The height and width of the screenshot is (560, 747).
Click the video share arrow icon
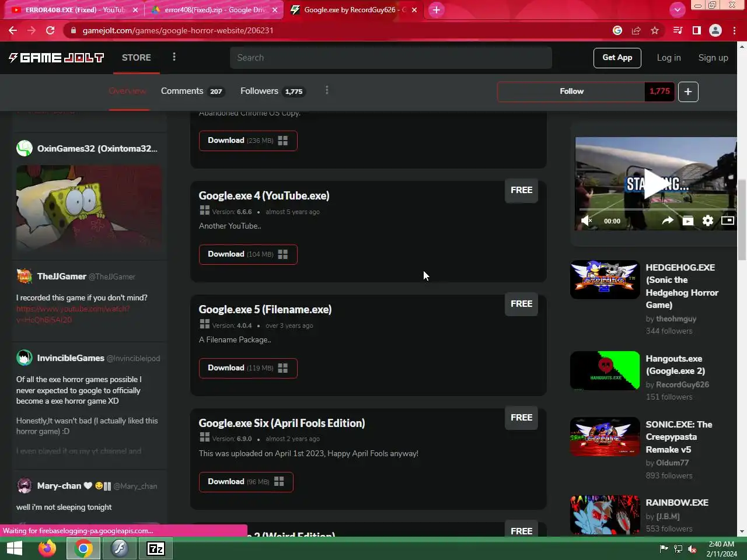(x=668, y=220)
